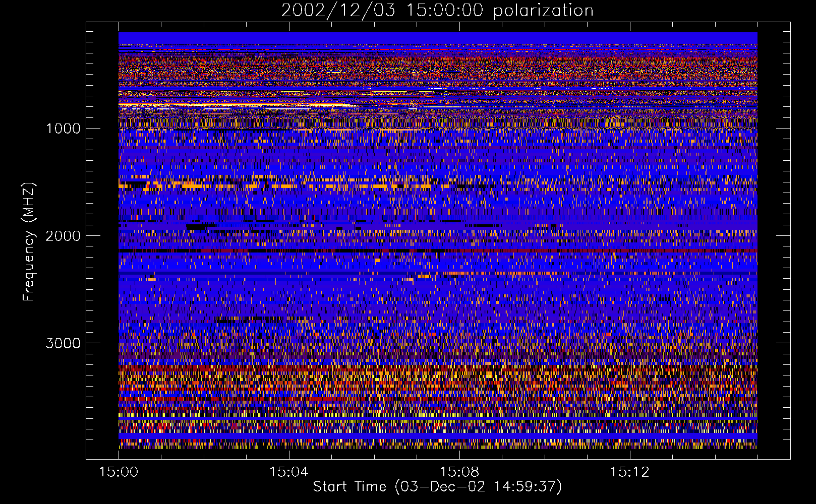Click the 'Start Time (03-Dec-02 14:59:37)' label
This screenshot has height=504, width=816.
click(437, 487)
